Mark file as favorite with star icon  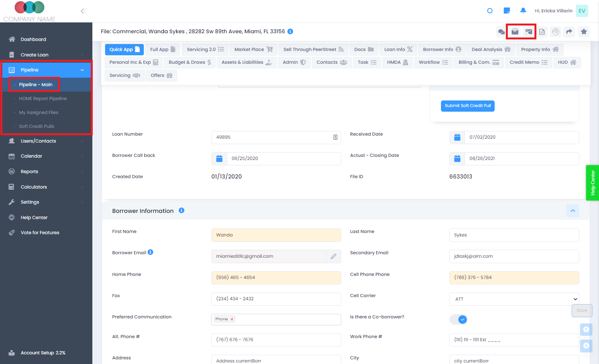tap(584, 32)
